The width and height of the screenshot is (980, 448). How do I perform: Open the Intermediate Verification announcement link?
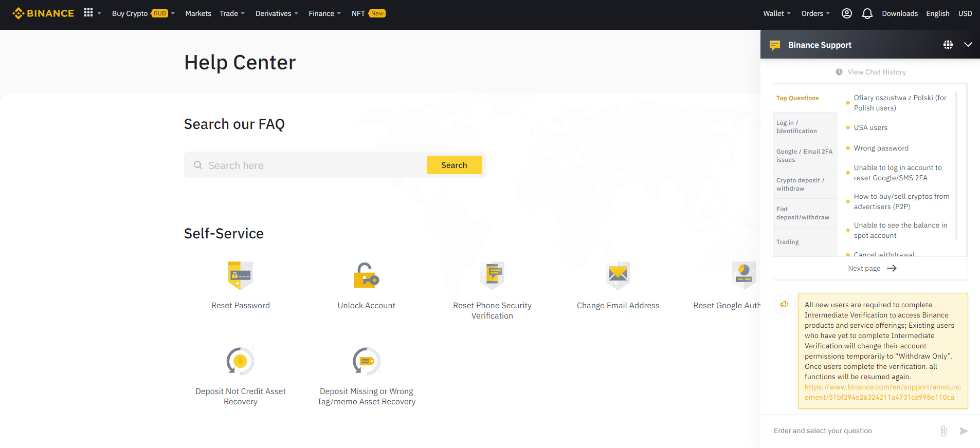pos(882,392)
